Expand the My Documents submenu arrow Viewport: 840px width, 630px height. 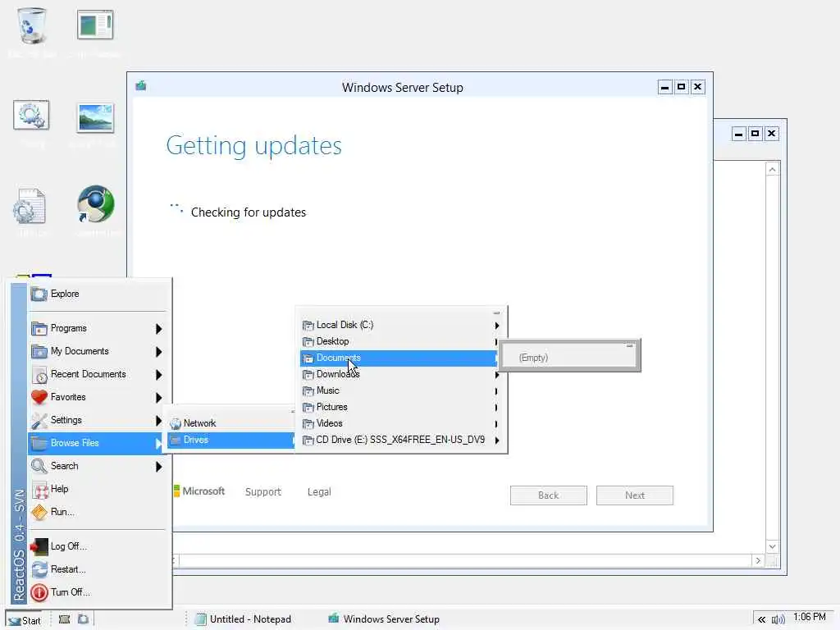[158, 351]
